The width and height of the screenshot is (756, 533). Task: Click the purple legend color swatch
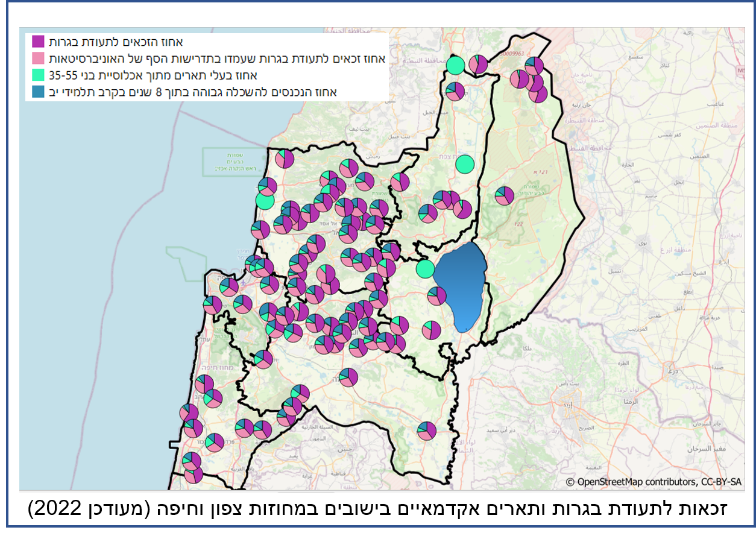coord(39,42)
